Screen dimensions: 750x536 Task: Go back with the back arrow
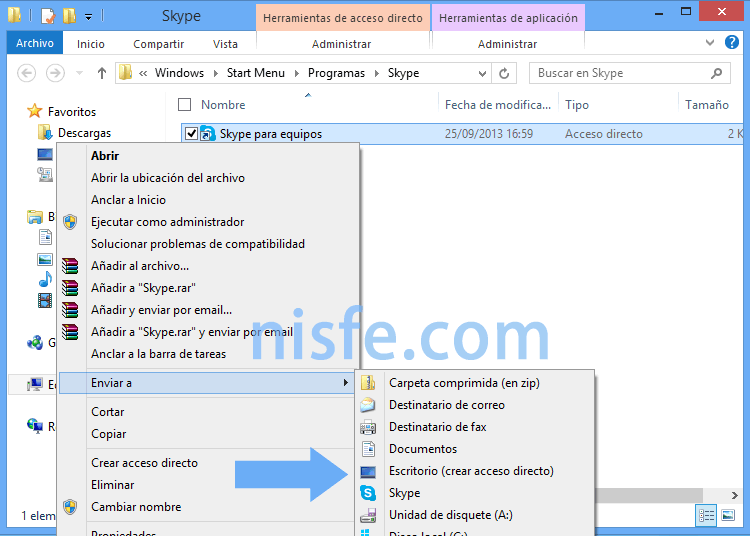coord(27,73)
